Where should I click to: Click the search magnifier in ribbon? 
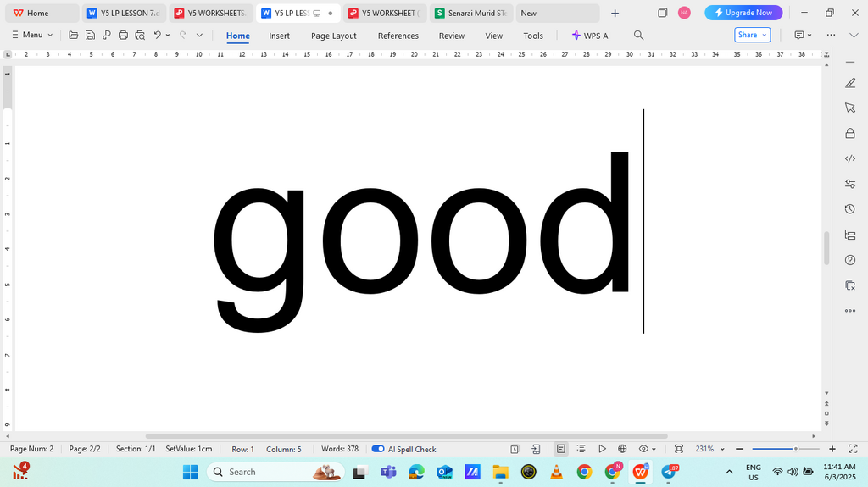click(x=638, y=36)
